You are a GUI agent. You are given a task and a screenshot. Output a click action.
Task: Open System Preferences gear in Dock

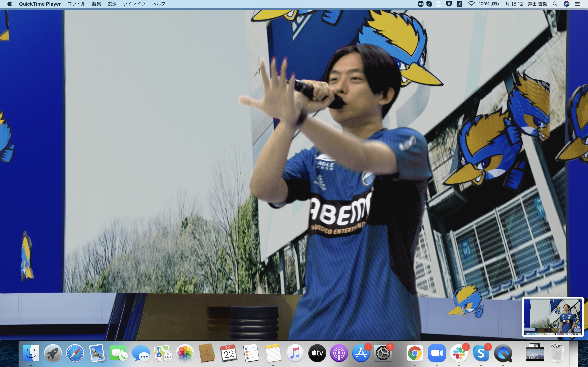(383, 353)
